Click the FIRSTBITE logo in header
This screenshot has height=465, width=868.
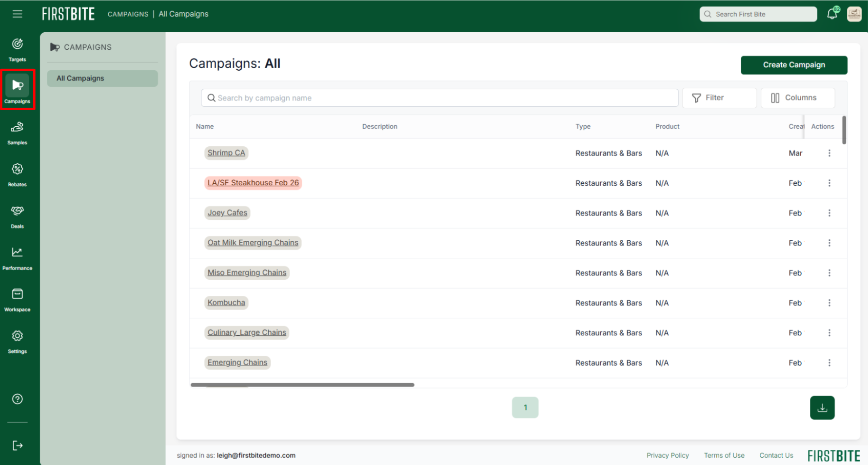(x=68, y=14)
